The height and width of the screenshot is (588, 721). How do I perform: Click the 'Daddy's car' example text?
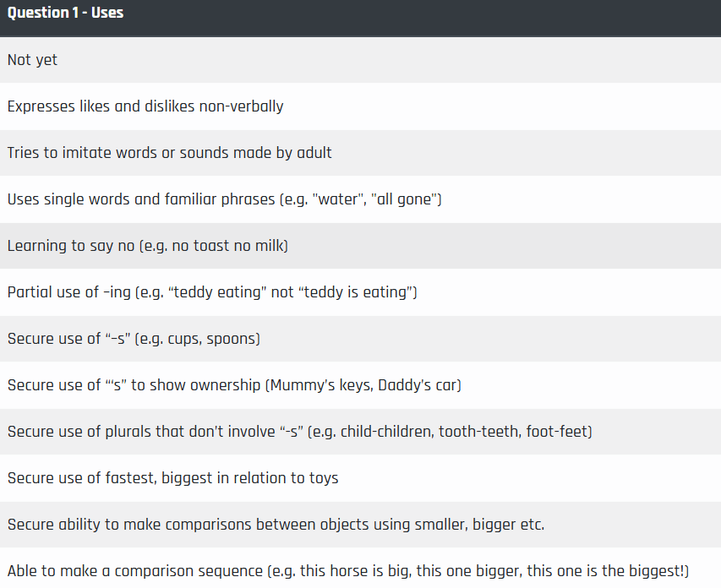(417, 384)
